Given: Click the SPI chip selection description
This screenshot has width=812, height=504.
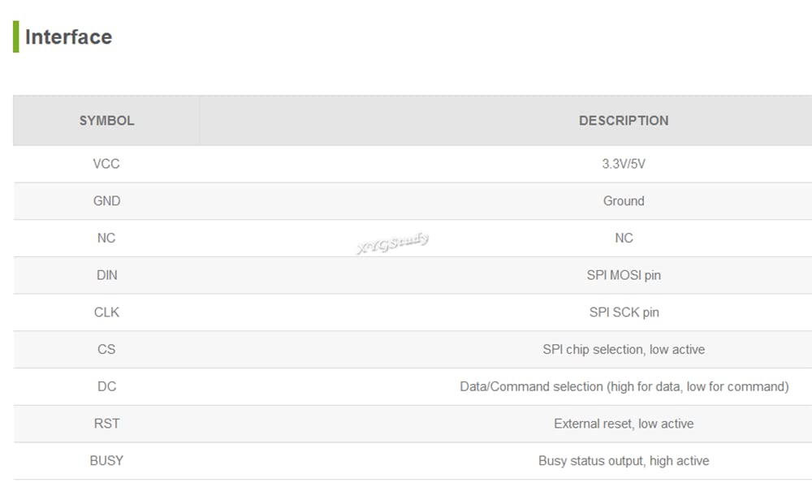Looking at the screenshot, I should pyautogui.click(x=624, y=350).
